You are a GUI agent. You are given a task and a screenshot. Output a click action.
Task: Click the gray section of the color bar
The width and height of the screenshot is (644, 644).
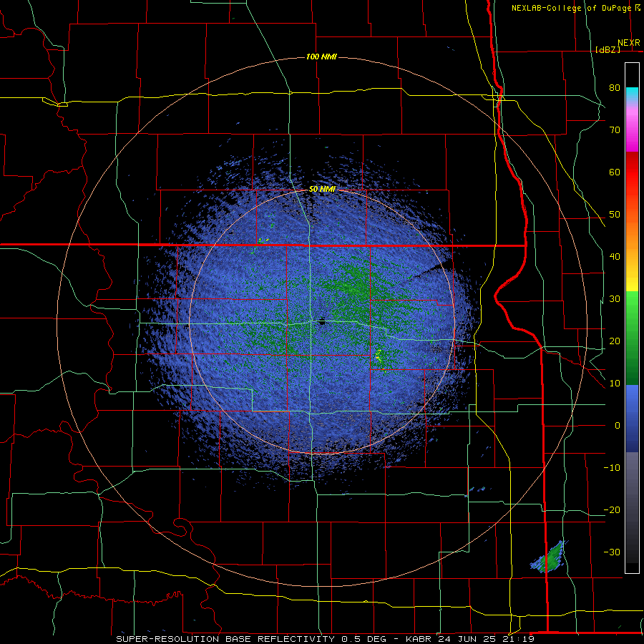632,507
